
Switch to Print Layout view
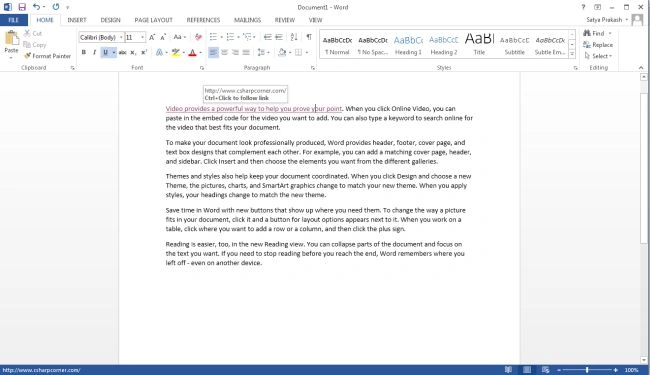point(527,370)
